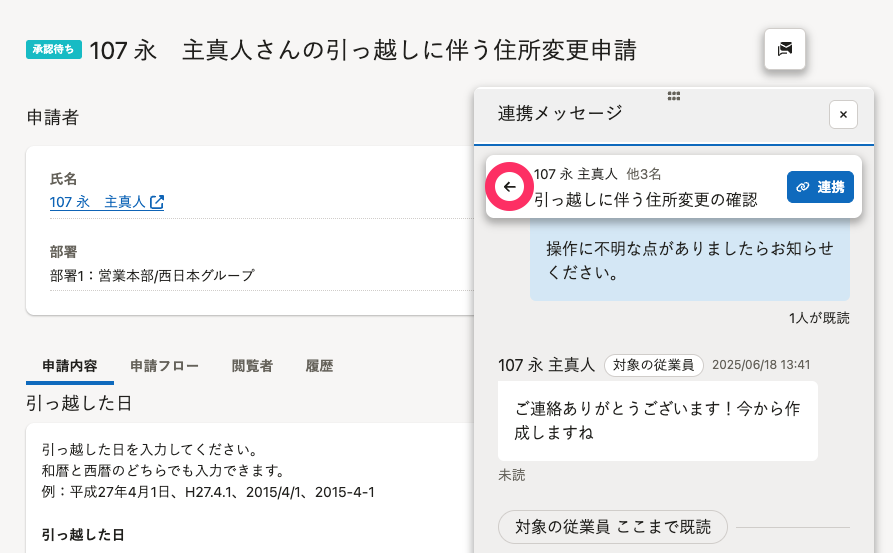Screen dimensions: 893x553
Task: Switch to the 申請内容 tab
Action: (70, 366)
